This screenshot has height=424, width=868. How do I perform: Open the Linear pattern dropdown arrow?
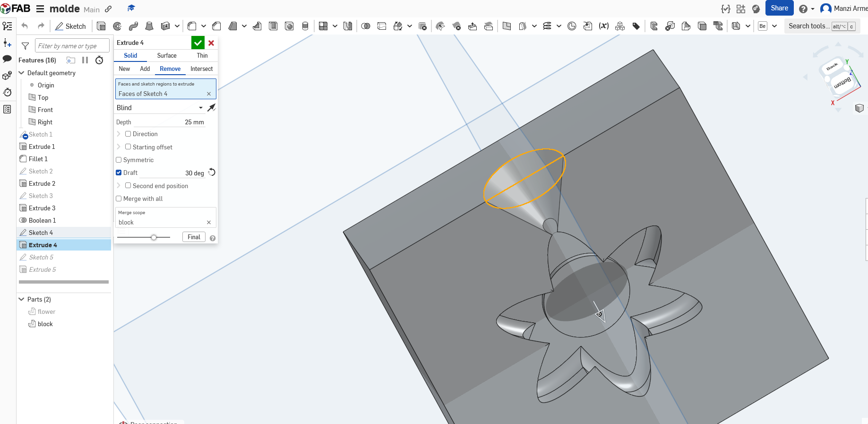pyautogui.click(x=335, y=26)
